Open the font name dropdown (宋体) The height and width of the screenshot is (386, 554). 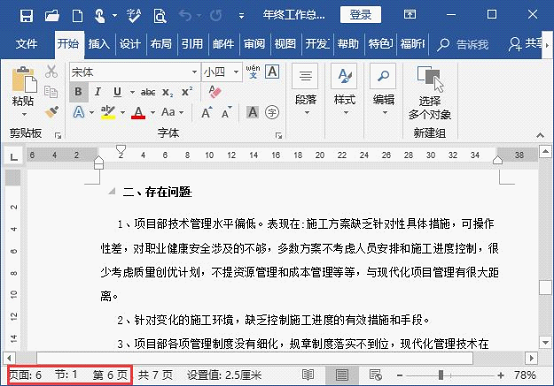194,72
